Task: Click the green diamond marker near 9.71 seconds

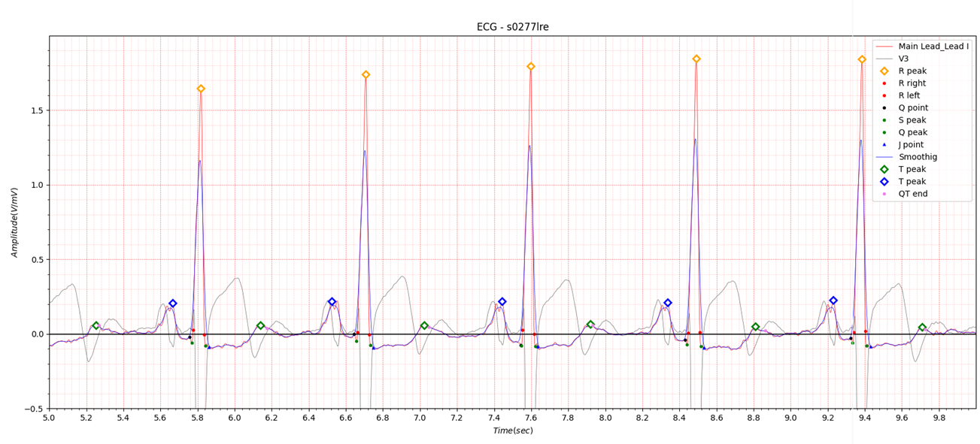Action: [922, 328]
